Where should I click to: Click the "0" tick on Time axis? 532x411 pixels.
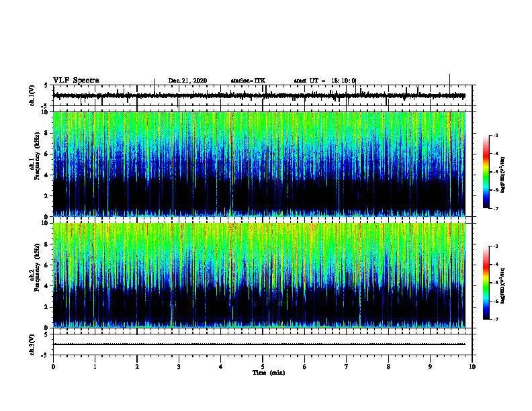pos(53,366)
